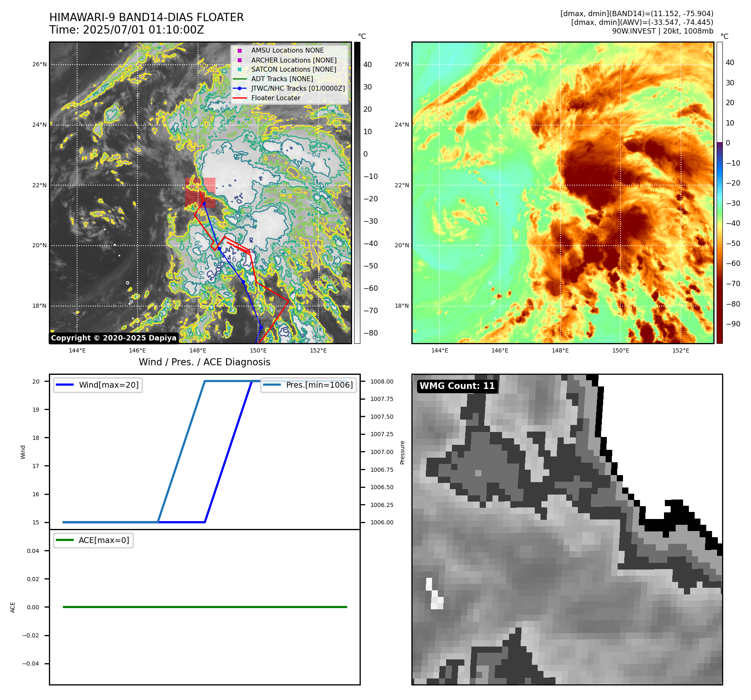
Task: Click the 18°N label of the right map
Action: point(402,306)
